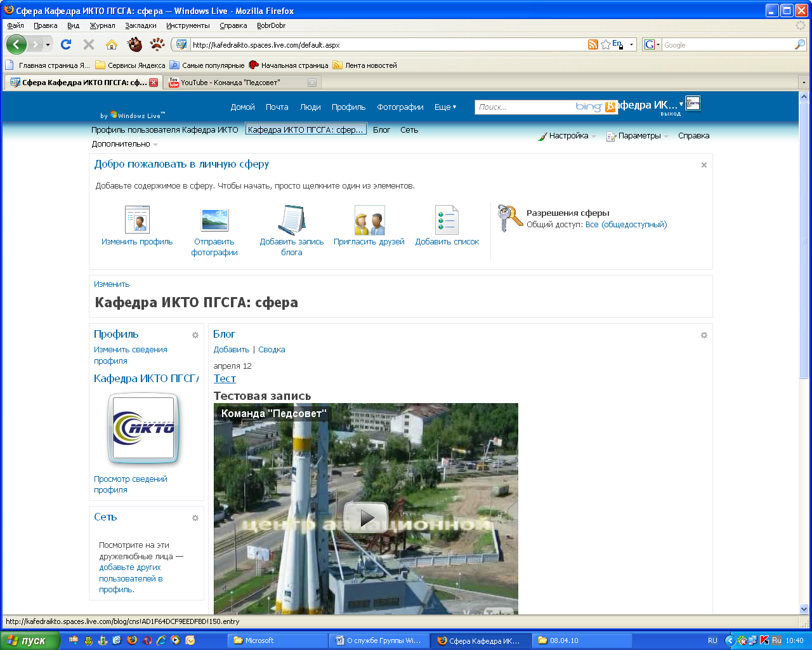Click the Google search input field
The image size is (812, 650).
pyautogui.click(x=728, y=45)
